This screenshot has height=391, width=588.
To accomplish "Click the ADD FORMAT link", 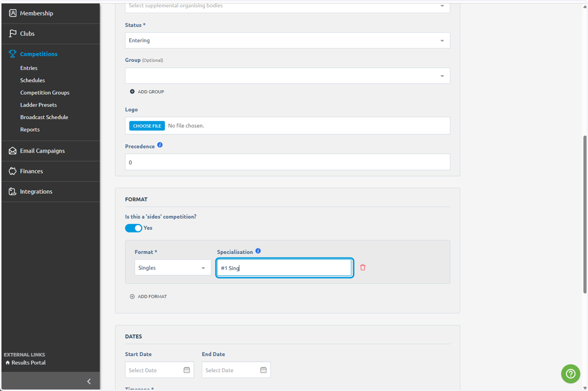I will click(148, 296).
